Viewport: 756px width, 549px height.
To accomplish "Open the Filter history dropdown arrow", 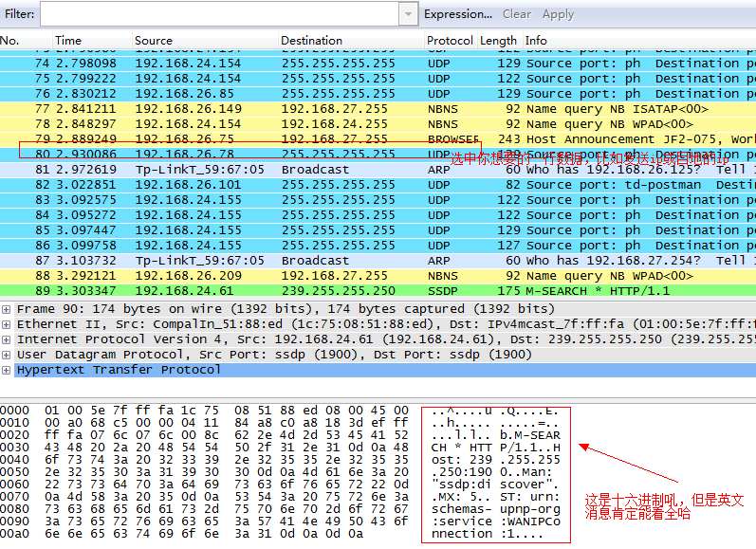I will (x=409, y=14).
